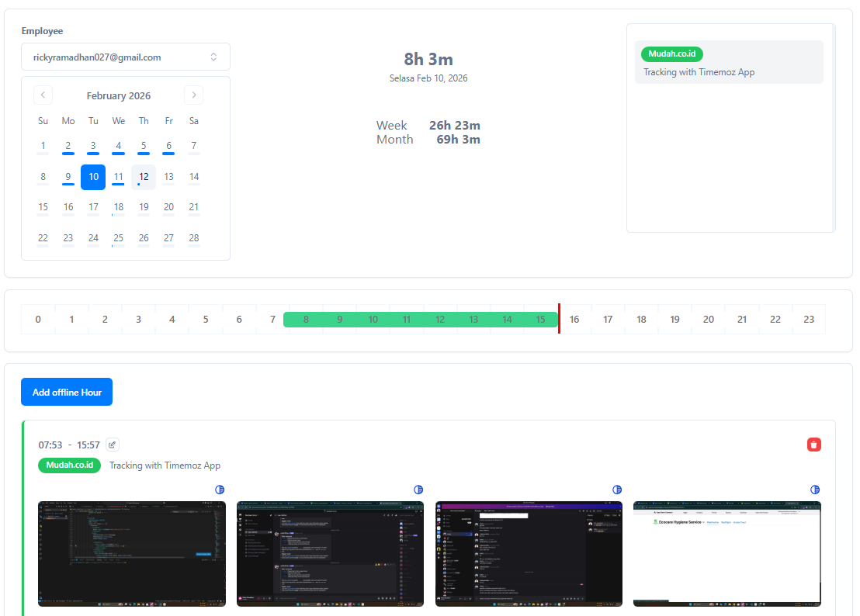Select February 15 in the calendar

pos(43,207)
